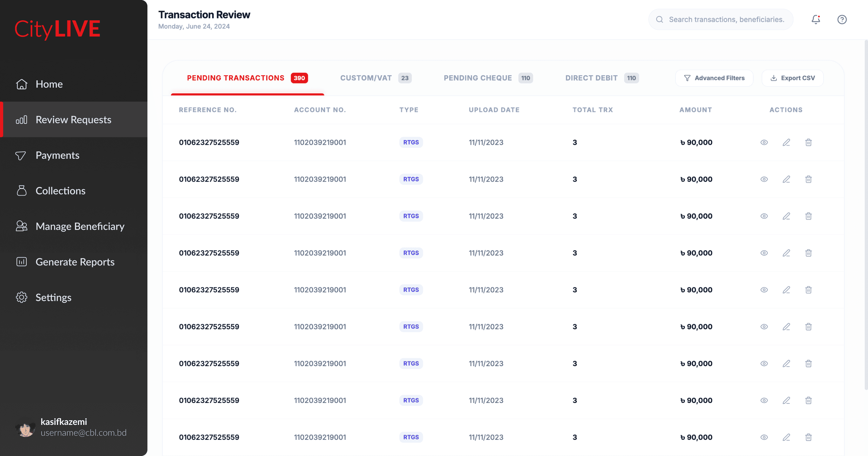Delete the first transaction row with trash icon
This screenshot has width=868, height=456.
point(808,143)
